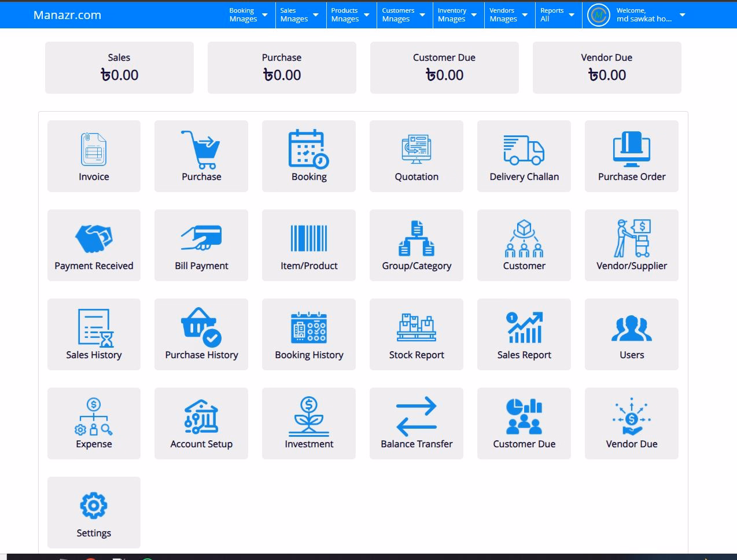The width and height of the screenshot is (737, 560).
Task: Open the Invoice tool
Action: pos(93,155)
